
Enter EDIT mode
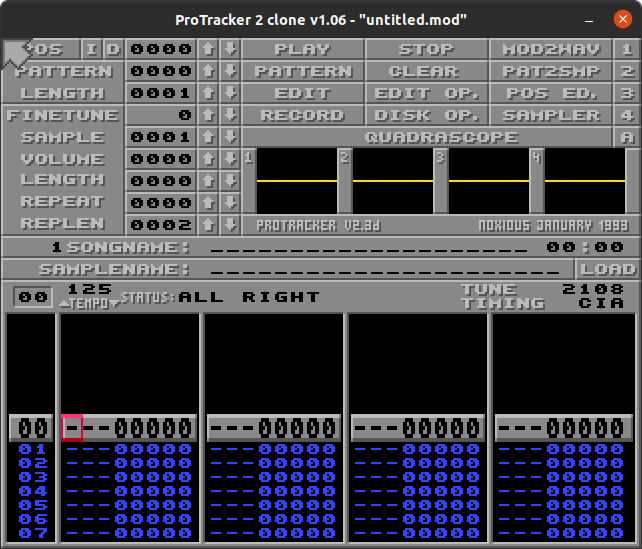303,93
